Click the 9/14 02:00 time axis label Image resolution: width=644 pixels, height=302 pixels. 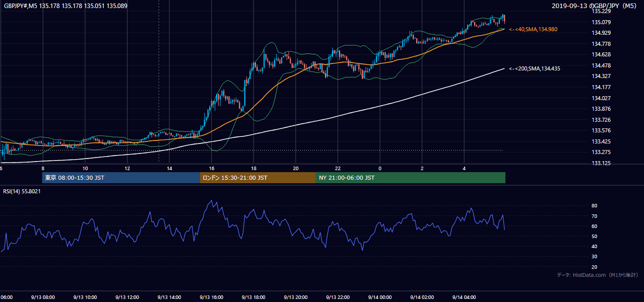(x=422, y=297)
